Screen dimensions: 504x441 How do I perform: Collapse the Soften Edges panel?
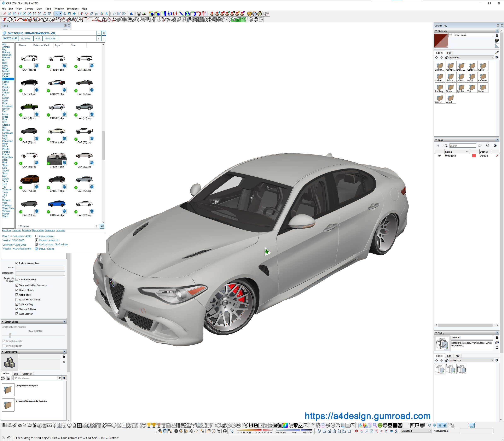pos(3,322)
